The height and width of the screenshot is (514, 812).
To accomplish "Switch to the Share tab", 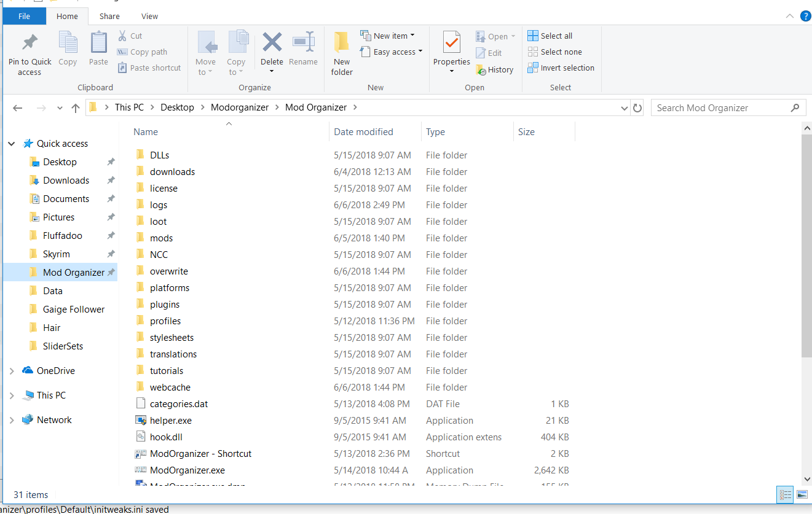I will (x=109, y=17).
